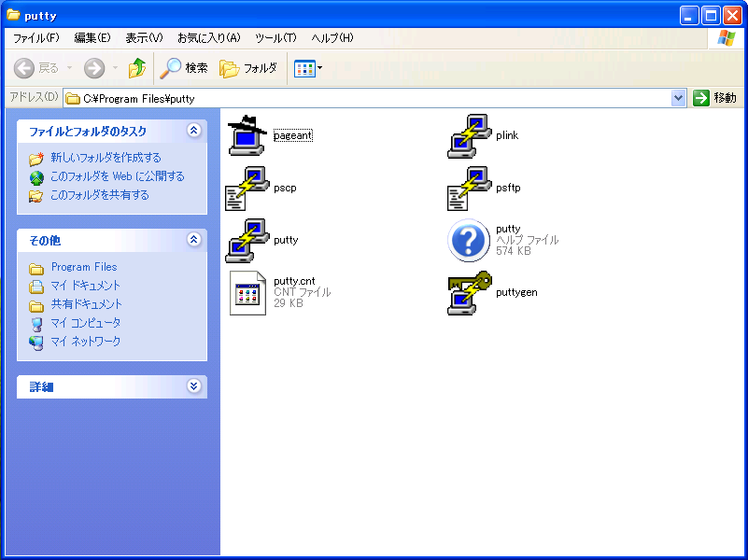This screenshot has height=560, width=748.
Task: Click the putty.cnt file name text
Action: pyautogui.click(x=294, y=281)
